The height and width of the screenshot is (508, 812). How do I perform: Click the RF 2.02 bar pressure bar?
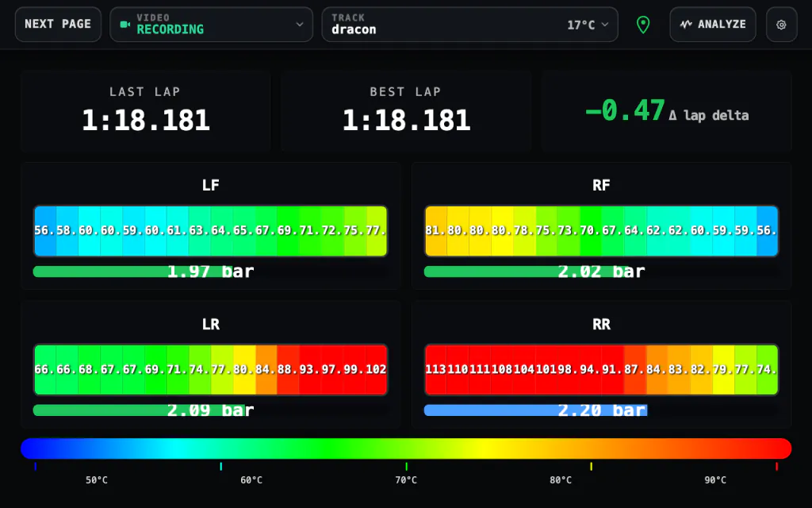point(601,271)
